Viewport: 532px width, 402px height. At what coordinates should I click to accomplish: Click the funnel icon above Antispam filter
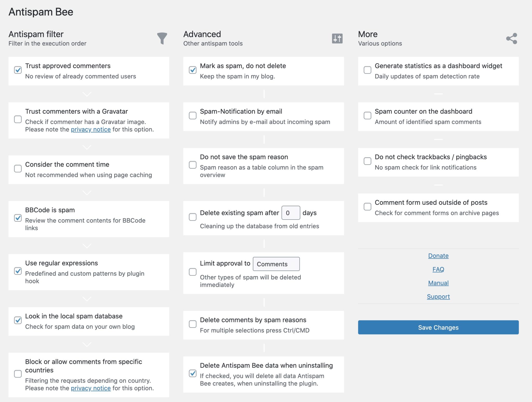pyautogui.click(x=162, y=38)
